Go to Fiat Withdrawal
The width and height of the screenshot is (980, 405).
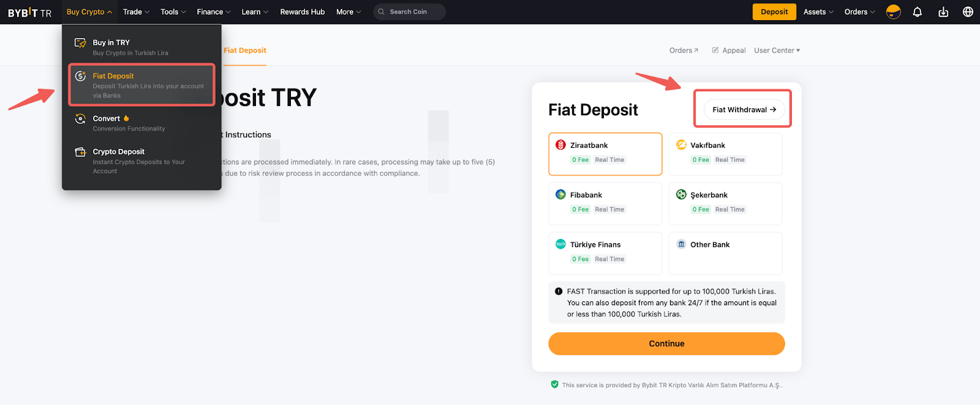(x=744, y=110)
